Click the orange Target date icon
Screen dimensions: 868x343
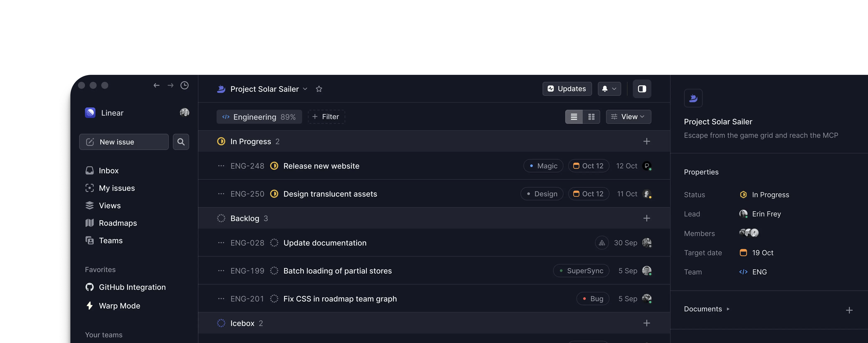tap(743, 253)
